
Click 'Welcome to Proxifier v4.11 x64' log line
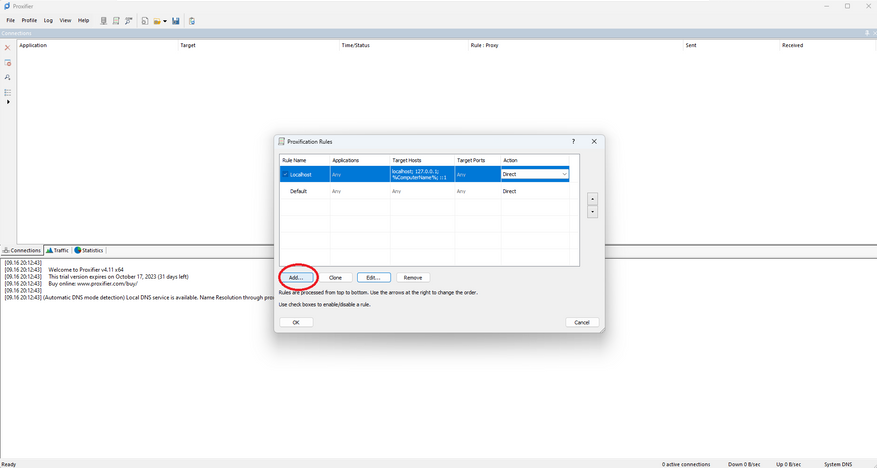click(86, 270)
